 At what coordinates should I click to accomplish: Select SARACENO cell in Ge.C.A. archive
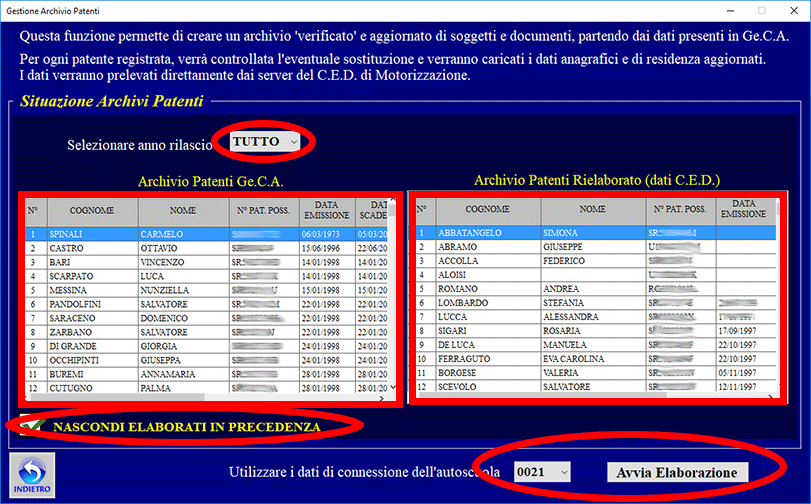tap(92, 318)
